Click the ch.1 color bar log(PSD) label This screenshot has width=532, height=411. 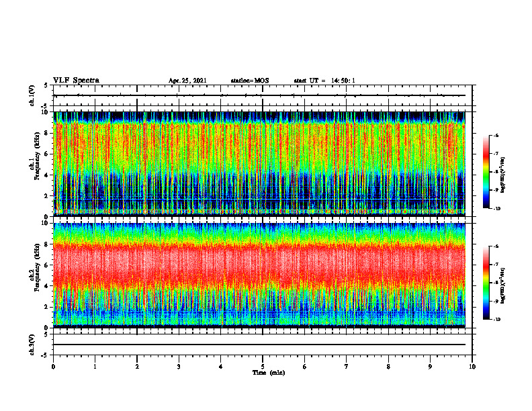click(x=503, y=175)
